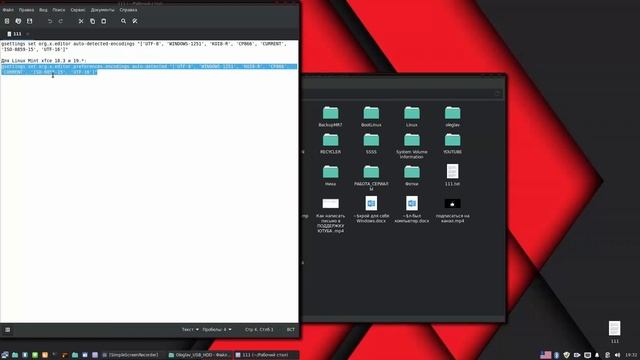The height and width of the screenshot is (360, 640).
Task: Create a new document in the editor toolbar
Action: pyautogui.click(x=7, y=21)
